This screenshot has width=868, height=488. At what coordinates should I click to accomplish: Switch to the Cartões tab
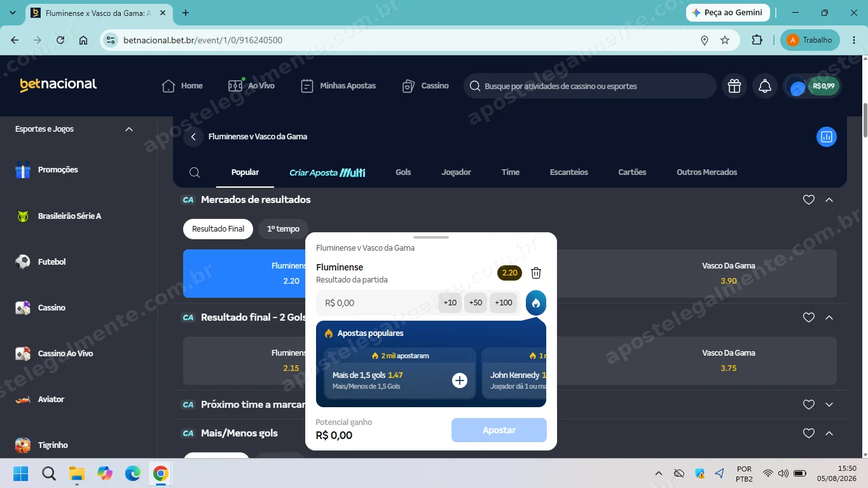point(632,172)
